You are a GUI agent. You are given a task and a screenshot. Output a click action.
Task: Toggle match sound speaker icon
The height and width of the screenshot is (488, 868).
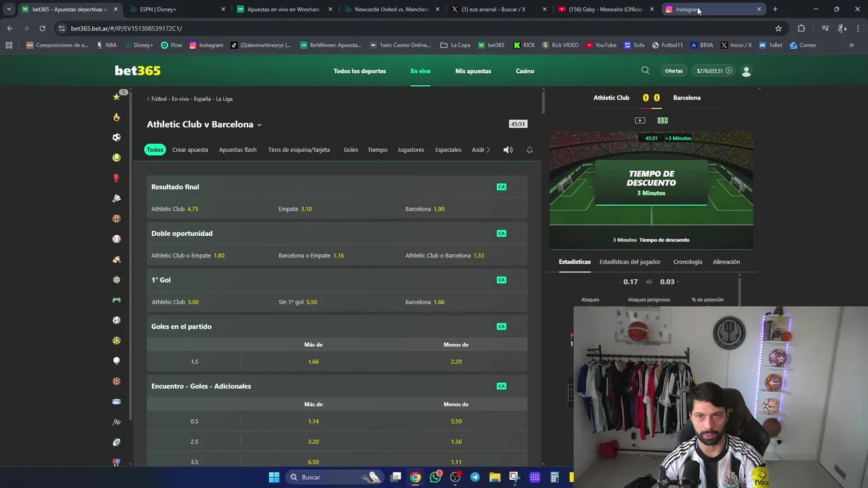point(508,150)
